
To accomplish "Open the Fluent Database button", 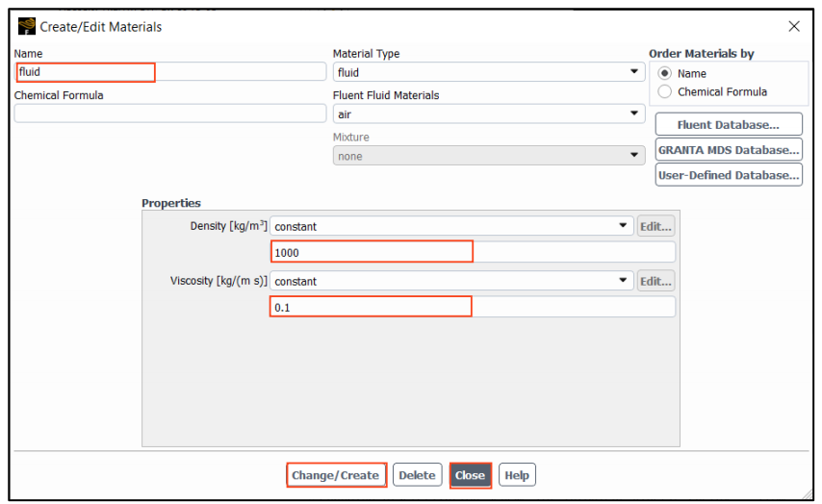I will coord(729,125).
